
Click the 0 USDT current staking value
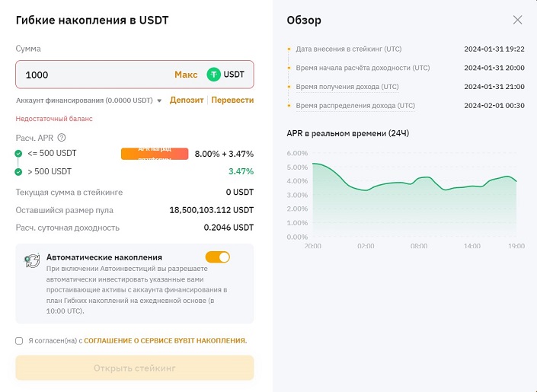[x=240, y=193]
